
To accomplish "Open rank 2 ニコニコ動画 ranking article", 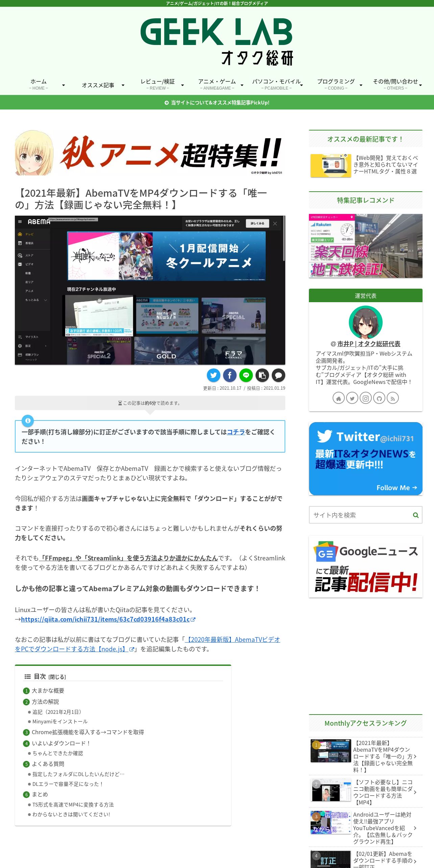I will 366,792.
